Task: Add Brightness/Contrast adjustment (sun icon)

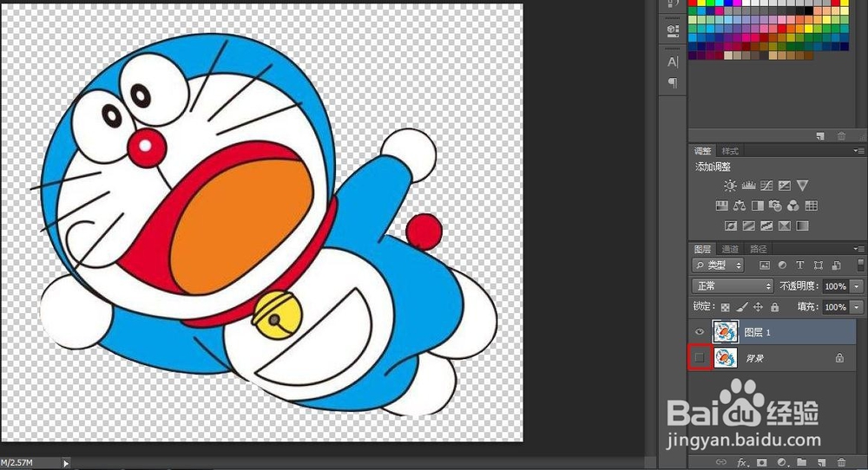Action: (730, 186)
